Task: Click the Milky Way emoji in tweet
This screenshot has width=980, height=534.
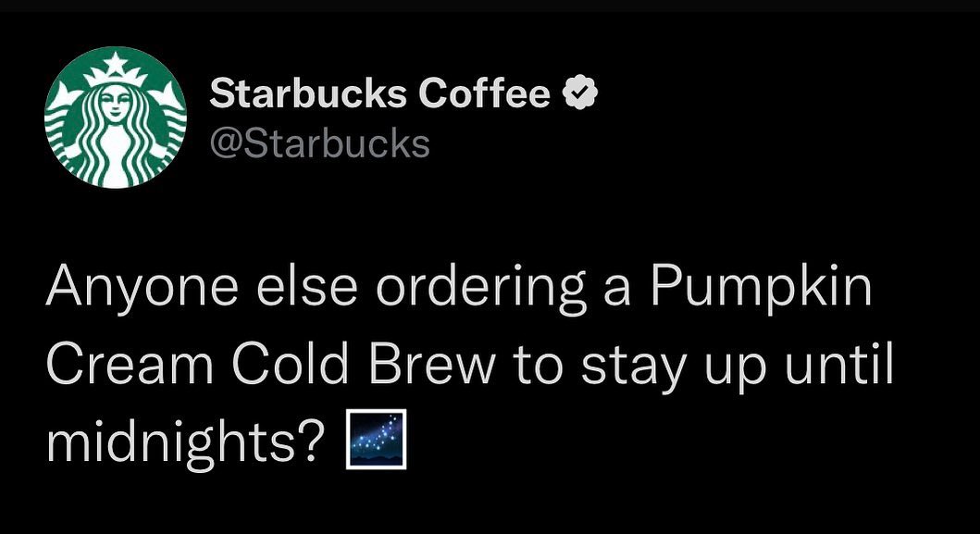Action: point(376,441)
